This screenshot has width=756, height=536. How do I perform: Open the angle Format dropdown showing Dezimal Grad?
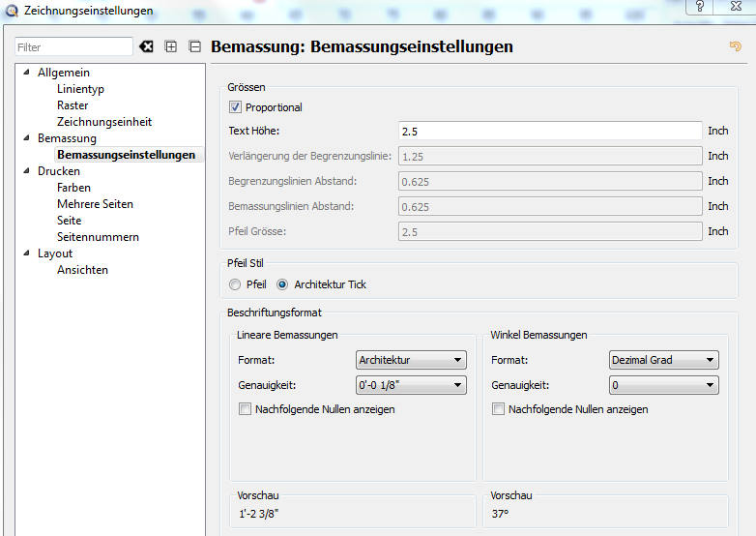[x=663, y=360]
